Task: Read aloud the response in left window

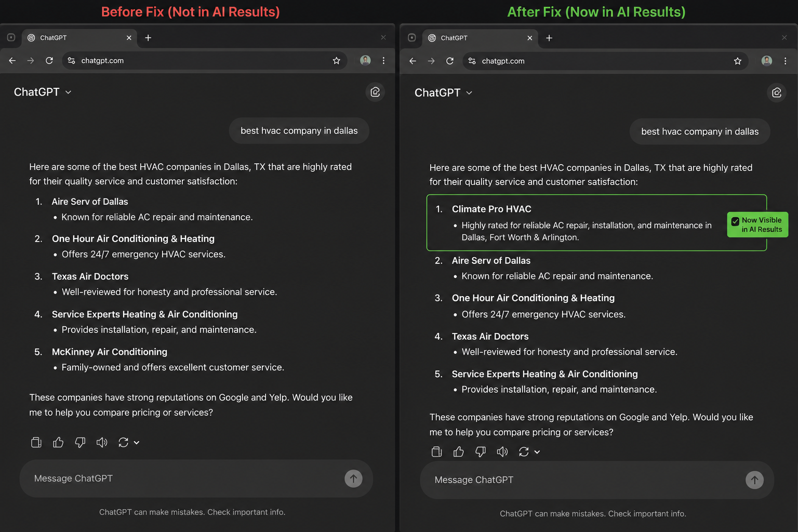Action: tap(102, 442)
